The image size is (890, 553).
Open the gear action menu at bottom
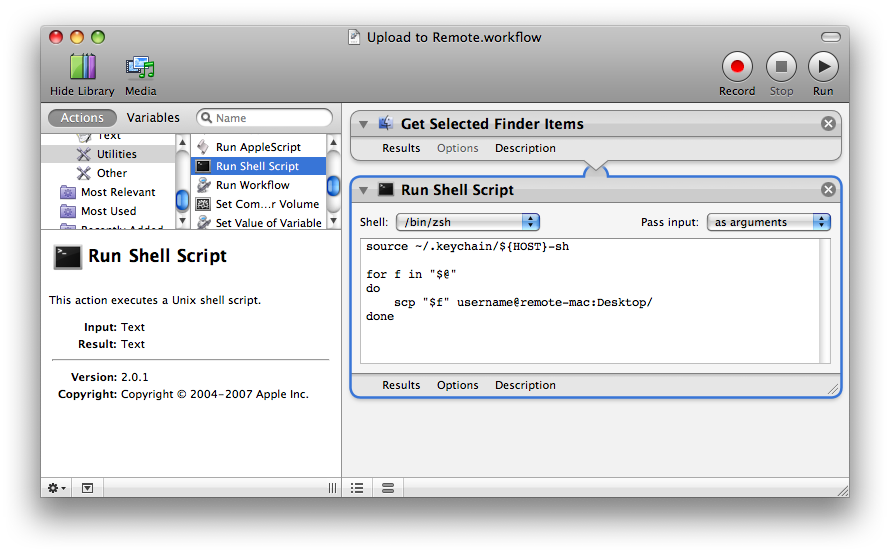(57, 488)
